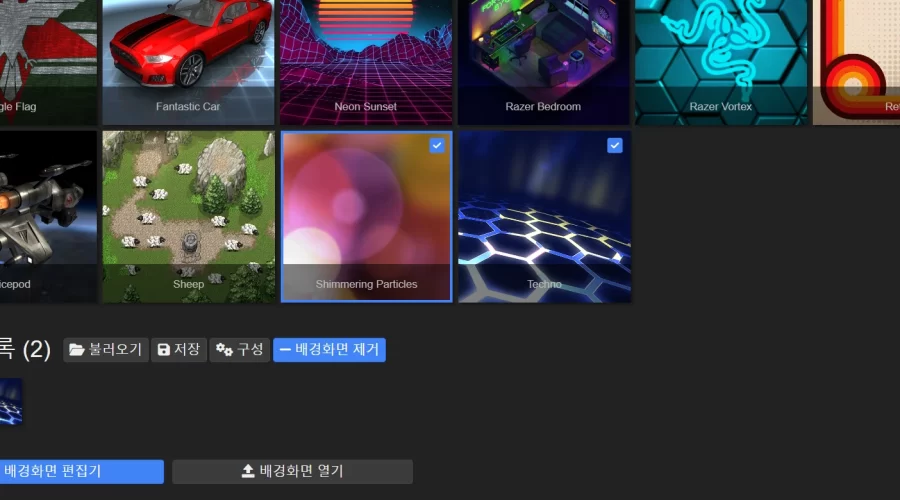Click the 불러오기 load button
900x500 pixels.
(106, 350)
